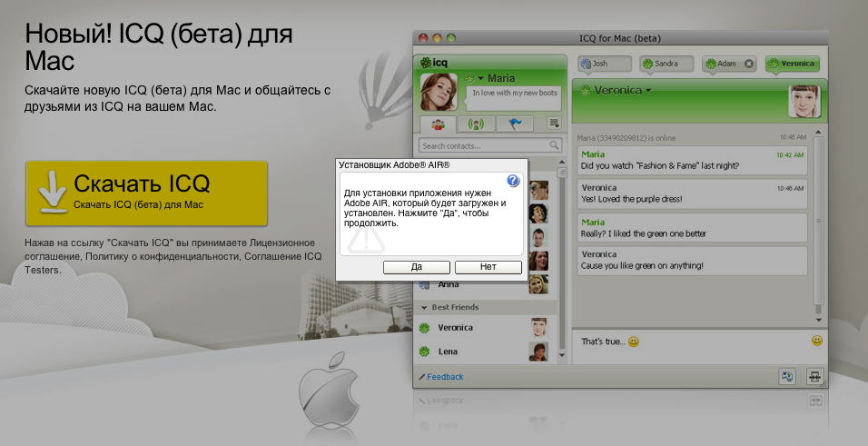The image size is (868, 446).
Task: Click Maria's profile avatar
Action: (439, 92)
